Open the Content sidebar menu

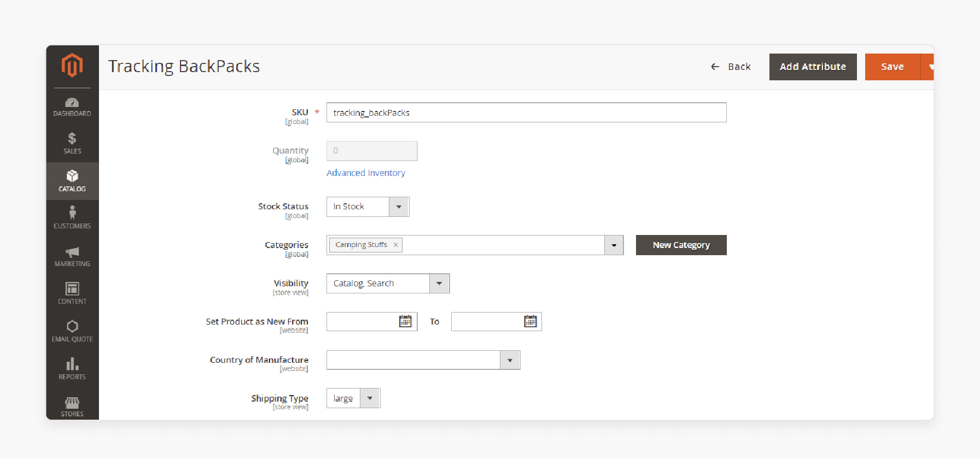72,293
